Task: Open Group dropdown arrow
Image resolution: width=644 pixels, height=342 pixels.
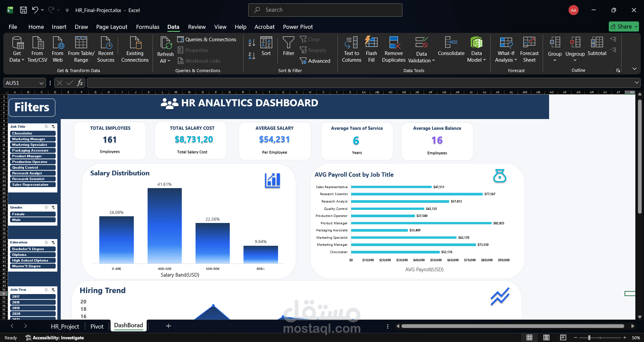Action: [555, 60]
